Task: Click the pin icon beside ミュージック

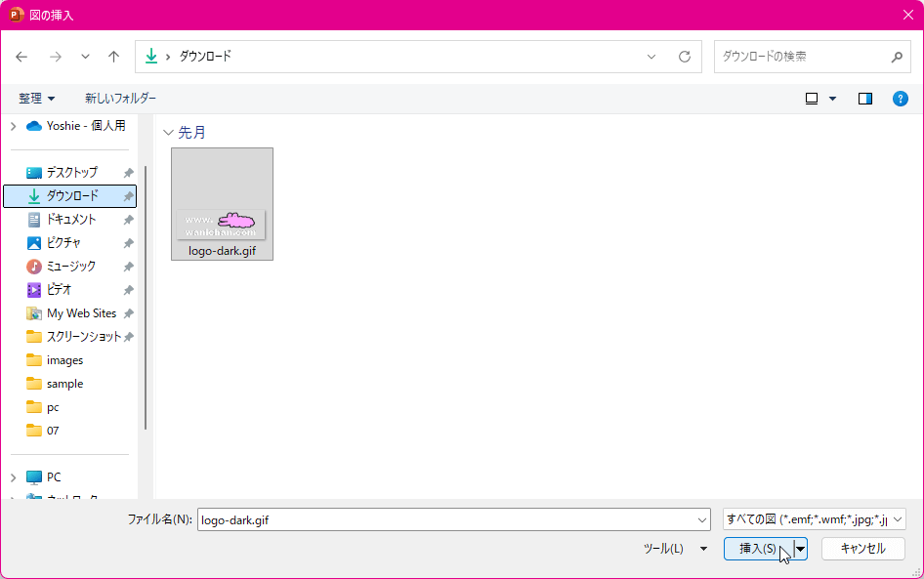Action: (128, 267)
